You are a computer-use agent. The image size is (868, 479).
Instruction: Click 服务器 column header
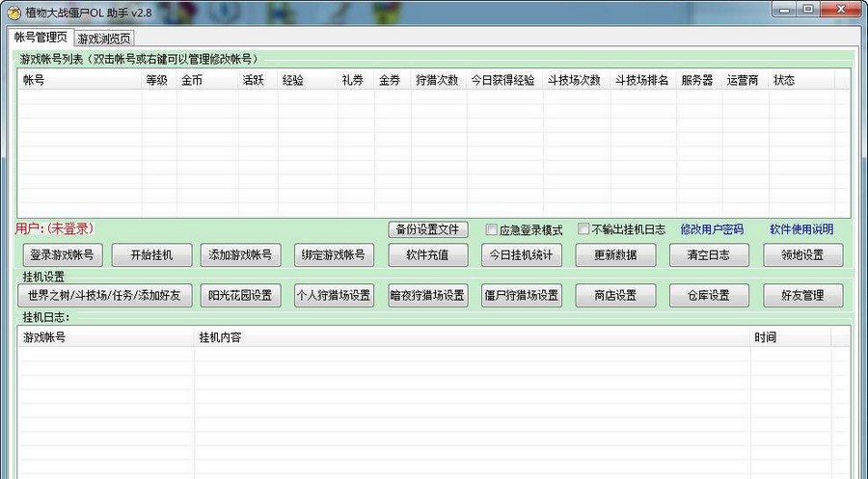[x=699, y=80]
